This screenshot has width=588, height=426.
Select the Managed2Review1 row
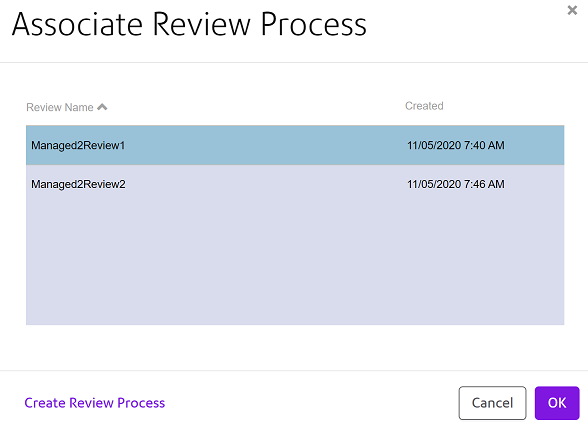pos(295,145)
